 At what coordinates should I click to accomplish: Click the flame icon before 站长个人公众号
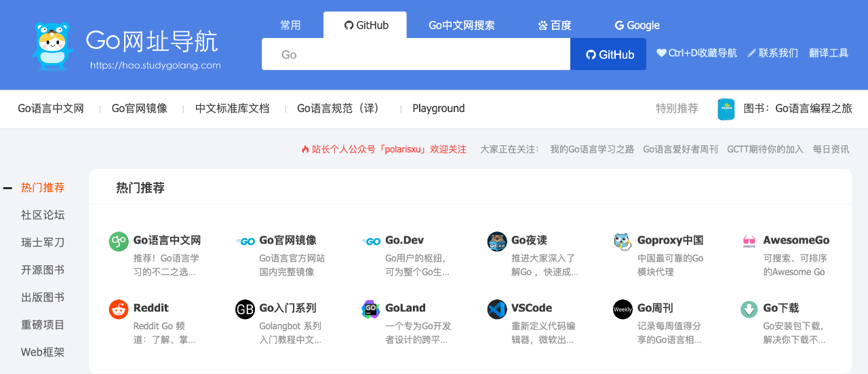305,149
